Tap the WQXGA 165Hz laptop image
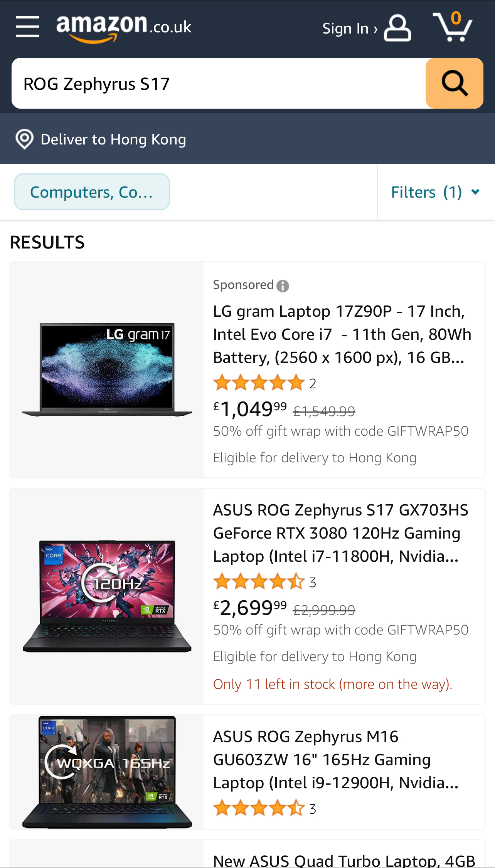Viewport: 495px width, 868px height. point(107,772)
